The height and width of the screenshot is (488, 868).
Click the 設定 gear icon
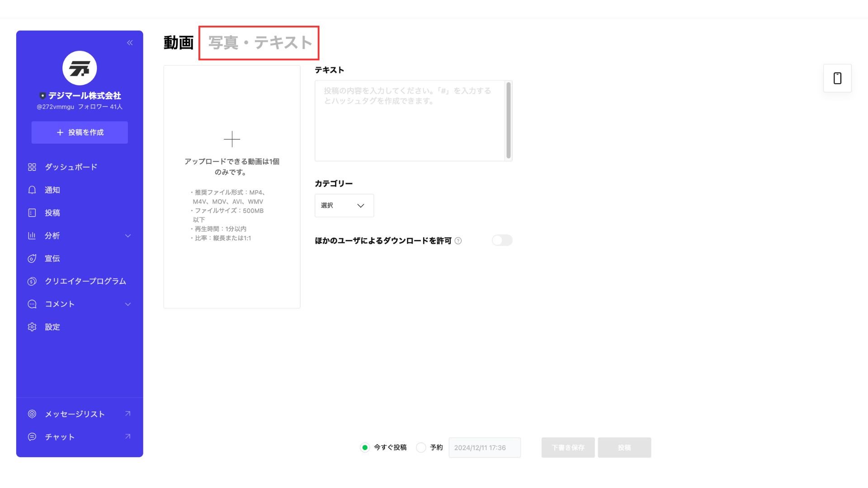(x=32, y=327)
